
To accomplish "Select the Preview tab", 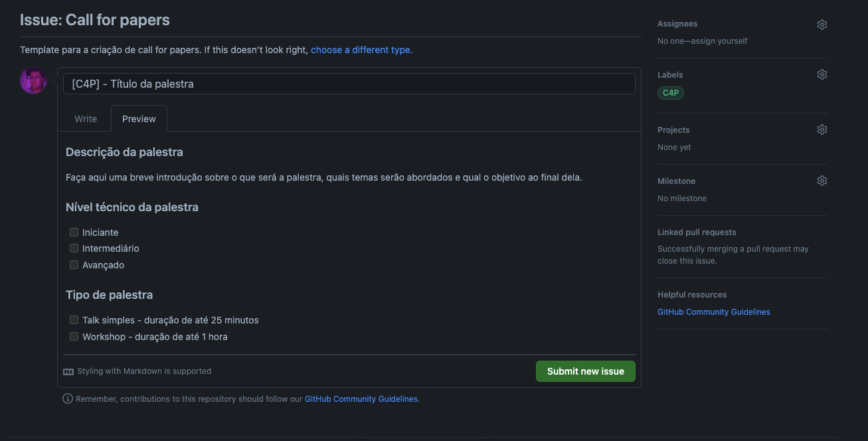I will tap(139, 119).
